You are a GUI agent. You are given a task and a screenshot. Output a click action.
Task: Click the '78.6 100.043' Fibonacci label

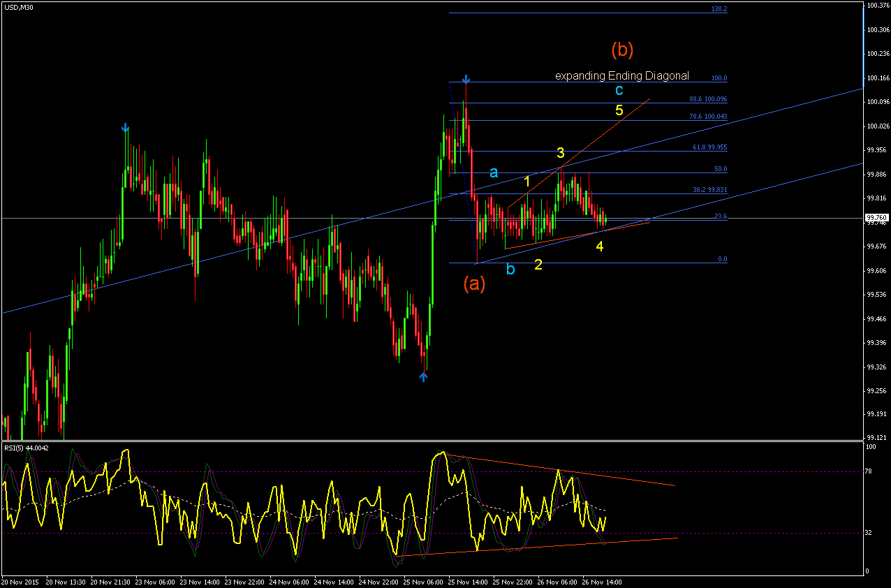click(x=707, y=117)
